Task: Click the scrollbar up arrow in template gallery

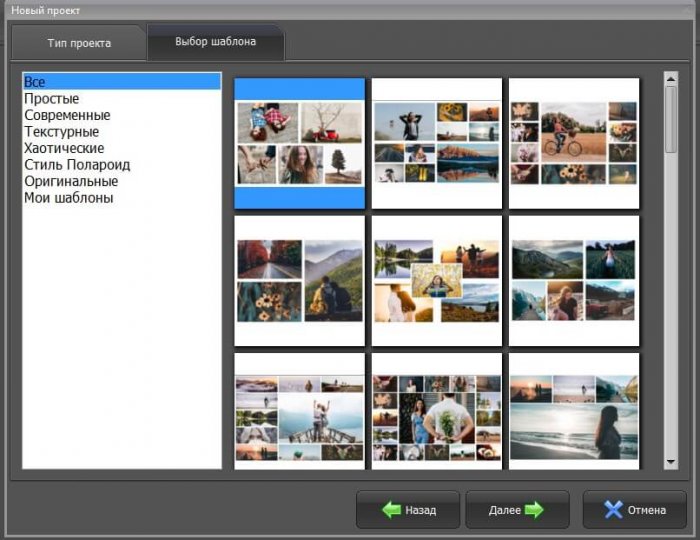Action: (x=671, y=78)
